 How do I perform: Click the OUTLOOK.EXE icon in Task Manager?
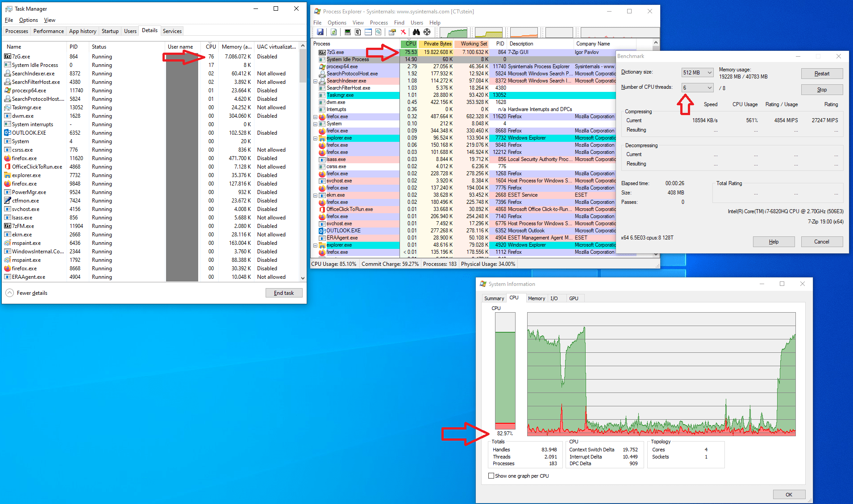(x=8, y=133)
